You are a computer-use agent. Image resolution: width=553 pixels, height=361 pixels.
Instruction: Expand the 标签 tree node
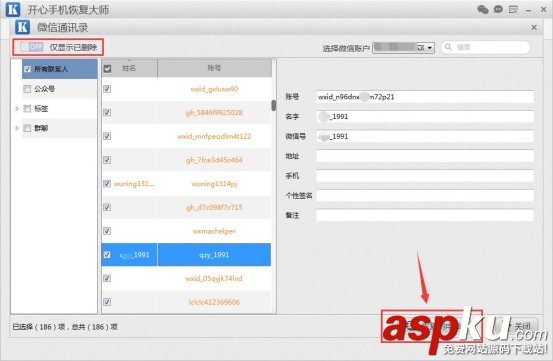point(17,109)
